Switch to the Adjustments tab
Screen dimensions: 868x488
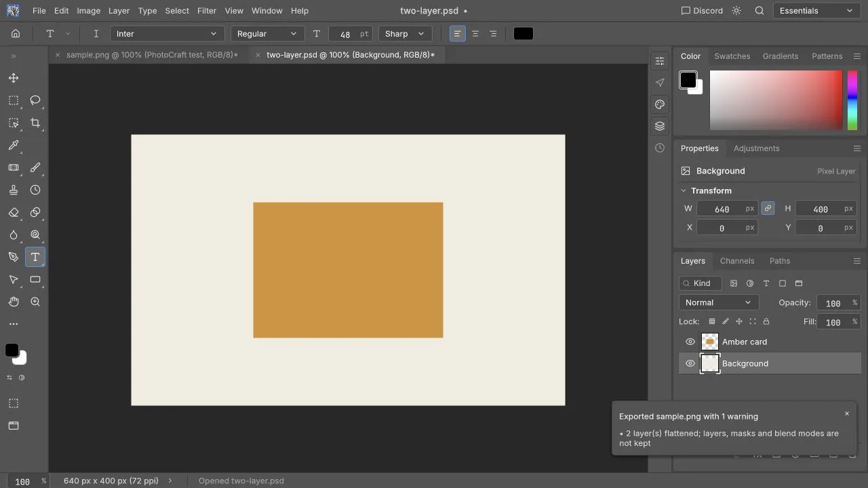point(756,148)
